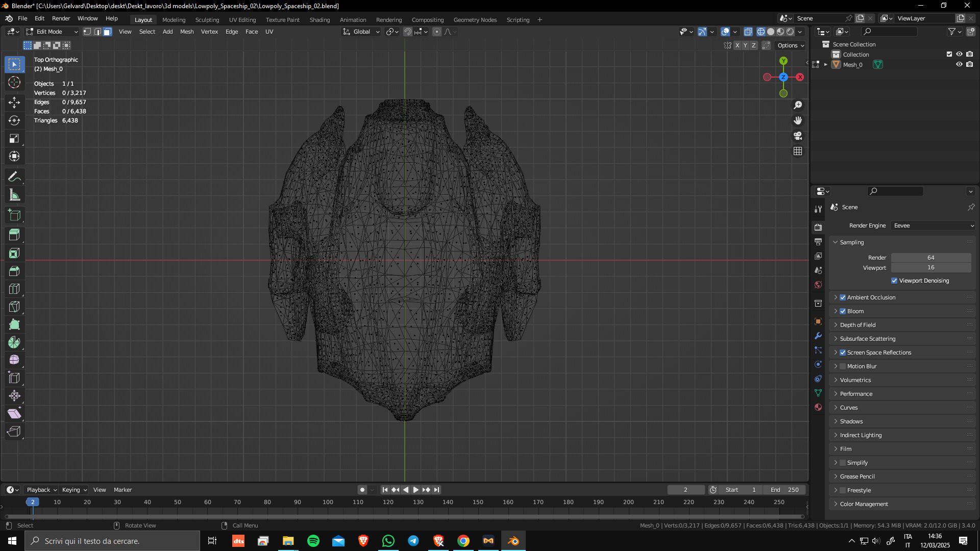The height and width of the screenshot is (551, 980).
Task: Switch to the UV Editing workspace tab
Action: [x=242, y=20]
